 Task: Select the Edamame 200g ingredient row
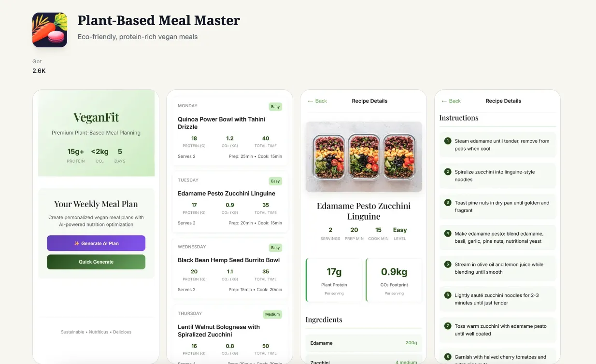(x=364, y=343)
